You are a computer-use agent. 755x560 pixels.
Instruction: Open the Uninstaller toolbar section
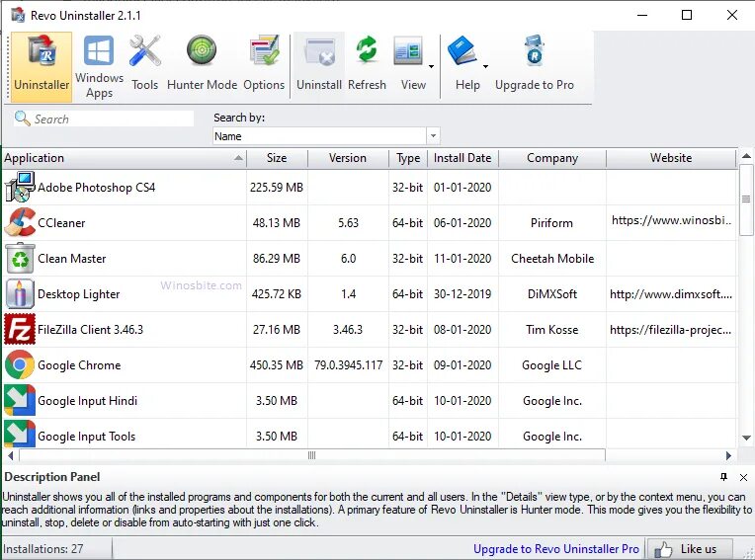click(x=42, y=67)
